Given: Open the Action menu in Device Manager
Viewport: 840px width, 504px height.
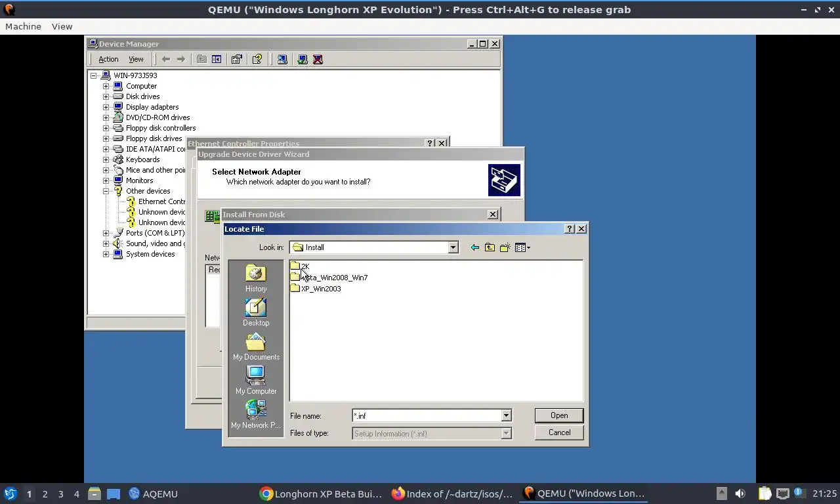Looking at the screenshot, I should (x=108, y=59).
